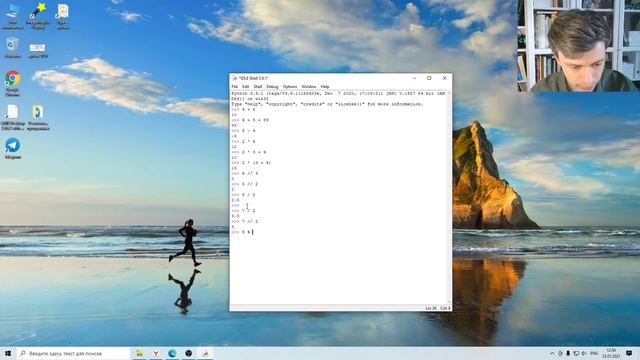Viewport: 640px width, 360px height.
Task: Expand the hidden system tray icons
Action: point(552,353)
